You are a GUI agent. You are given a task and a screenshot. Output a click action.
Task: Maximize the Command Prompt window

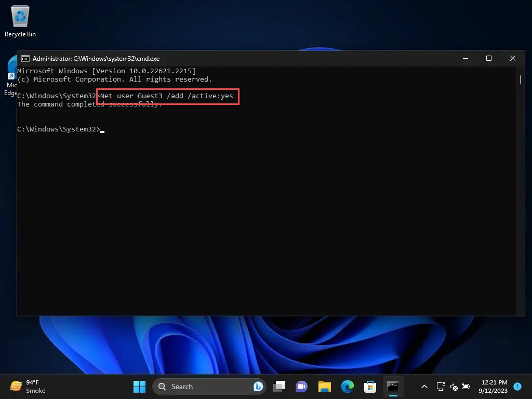(489, 58)
